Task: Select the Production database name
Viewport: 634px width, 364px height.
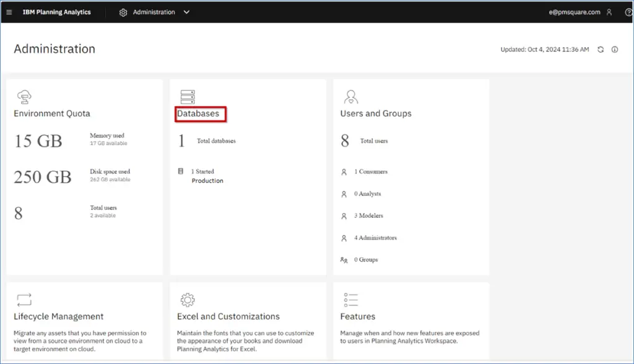Action: (207, 181)
